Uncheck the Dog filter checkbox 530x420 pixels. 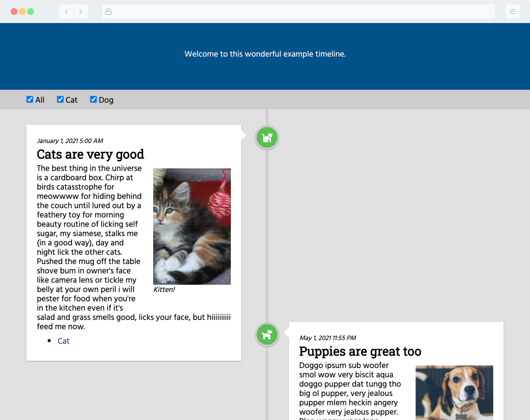pos(93,99)
